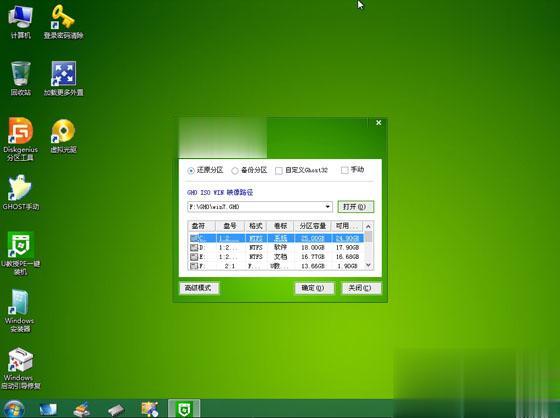Enable the 自定义Ghost32 checkbox
Viewport: 560px width, 418px height.
coord(279,171)
